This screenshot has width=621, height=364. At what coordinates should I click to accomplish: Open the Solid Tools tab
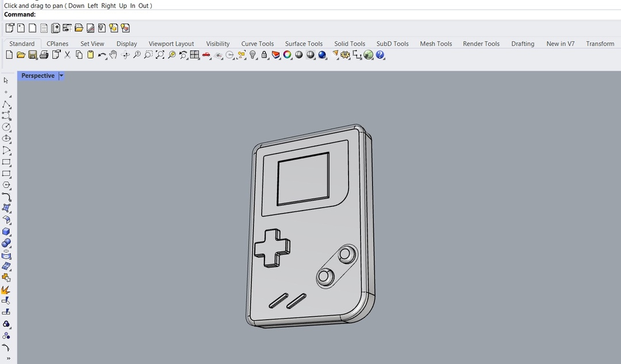point(350,44)
